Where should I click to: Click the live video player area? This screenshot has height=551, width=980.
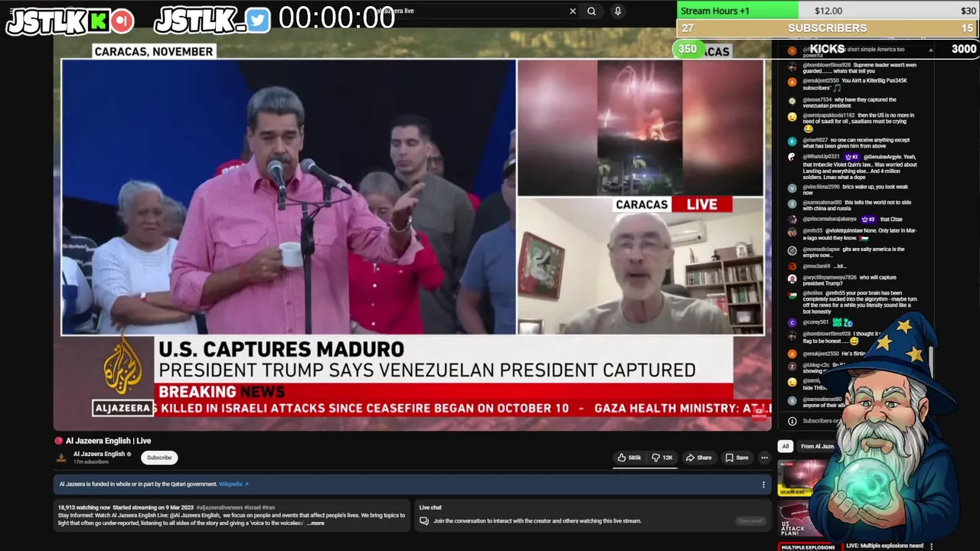pyautogui.click(x=412, y=230)
